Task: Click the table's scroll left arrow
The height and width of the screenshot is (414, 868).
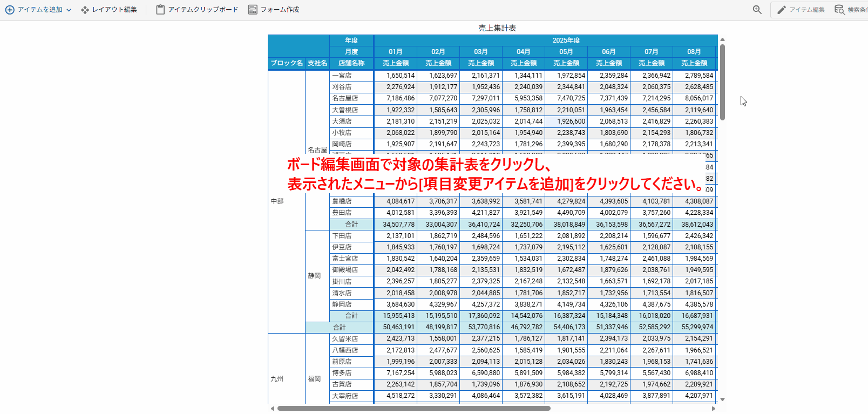Action: (273, 409)
